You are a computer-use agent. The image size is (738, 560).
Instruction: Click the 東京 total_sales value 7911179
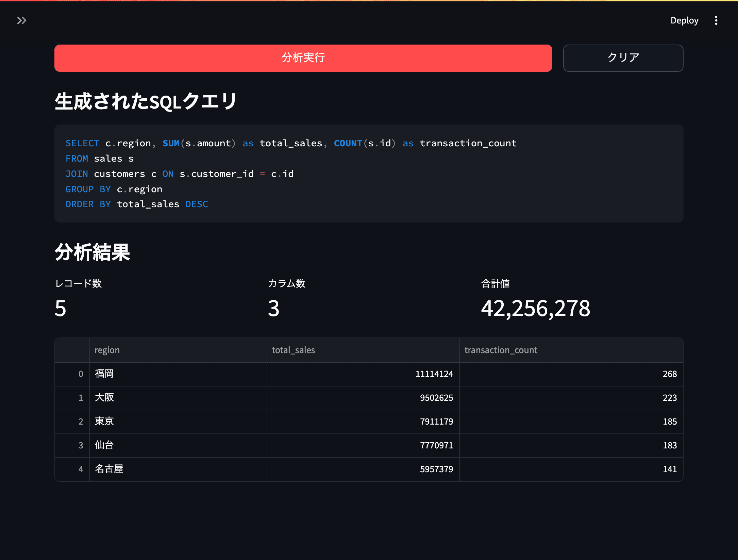pos(436,422)
